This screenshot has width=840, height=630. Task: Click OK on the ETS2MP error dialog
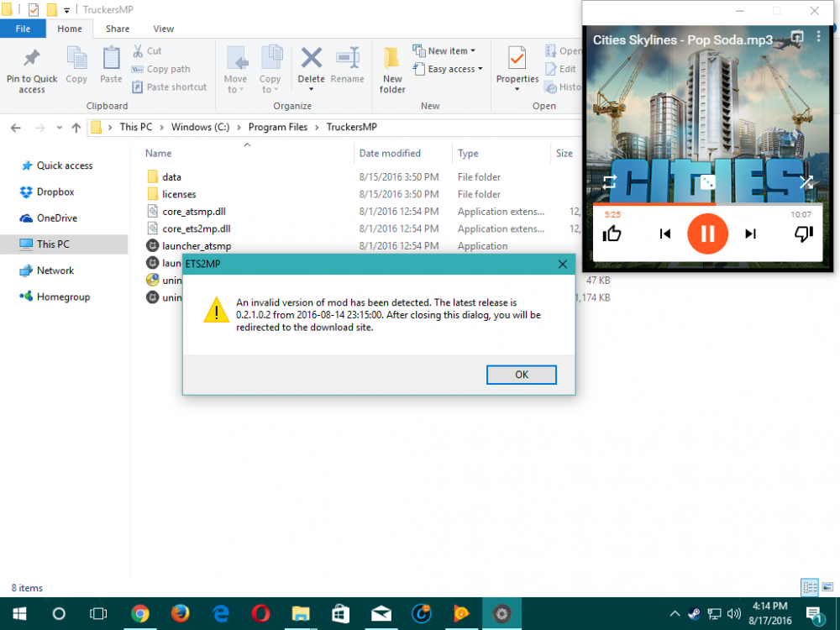tap(521, 374)
